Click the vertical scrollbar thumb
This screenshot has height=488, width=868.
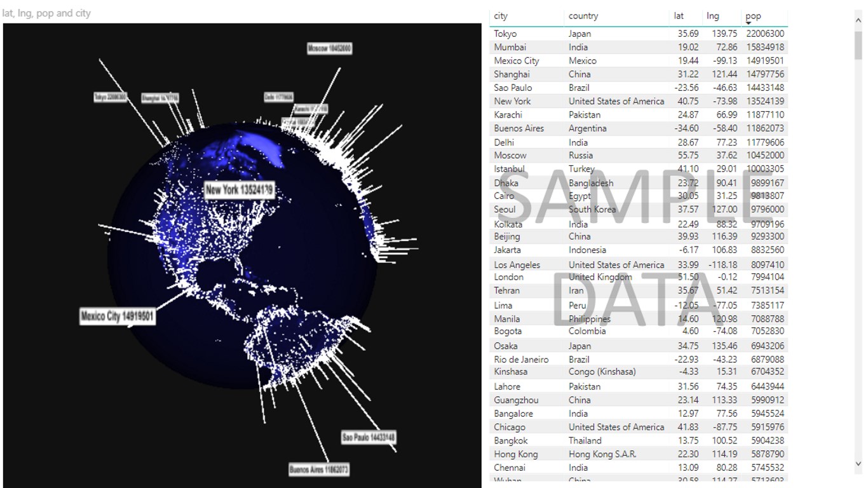coord(858,44)
